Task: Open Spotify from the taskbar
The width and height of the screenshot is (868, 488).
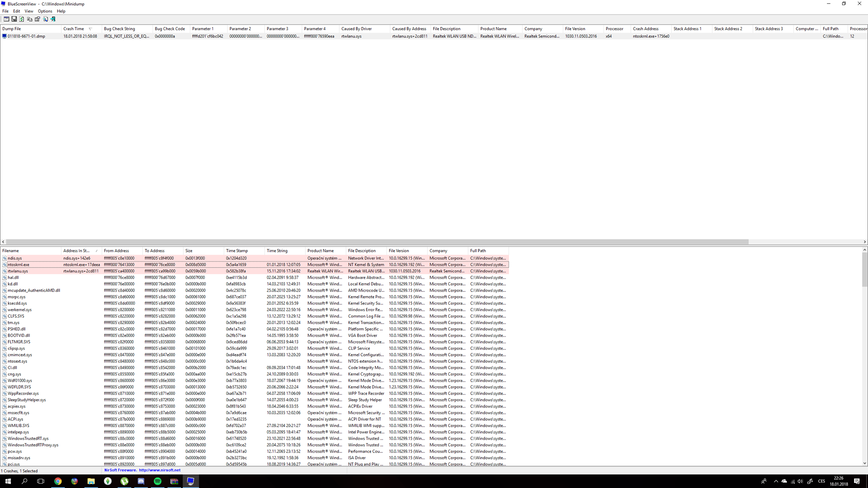Action: 158,481
